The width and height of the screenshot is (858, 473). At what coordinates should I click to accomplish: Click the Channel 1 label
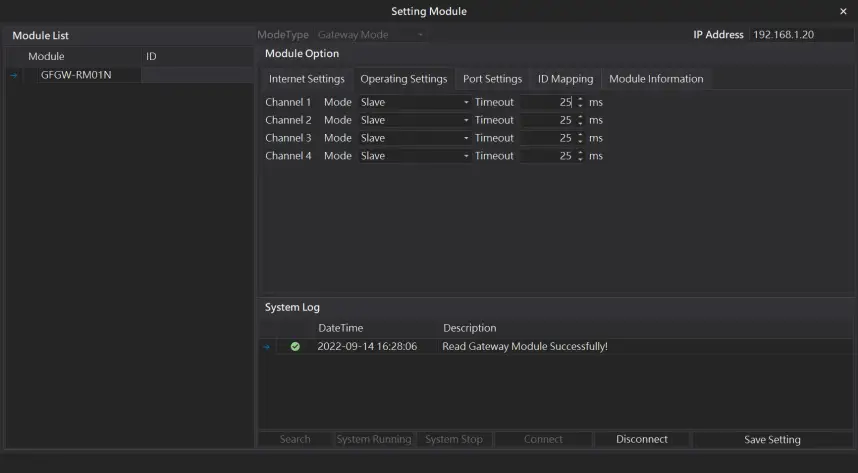(x=288, y=102)
